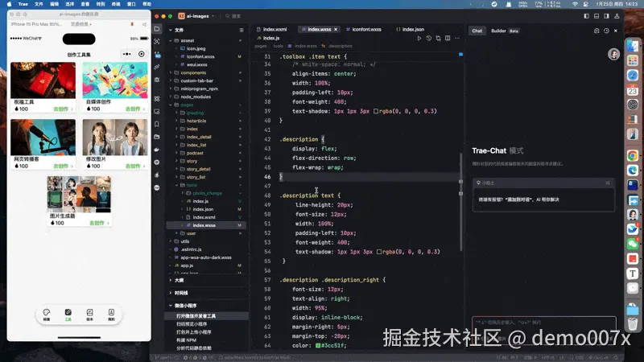The image size is (644, 362).
Task: Switch to the index.json editor tab
Action: [410, 30]
